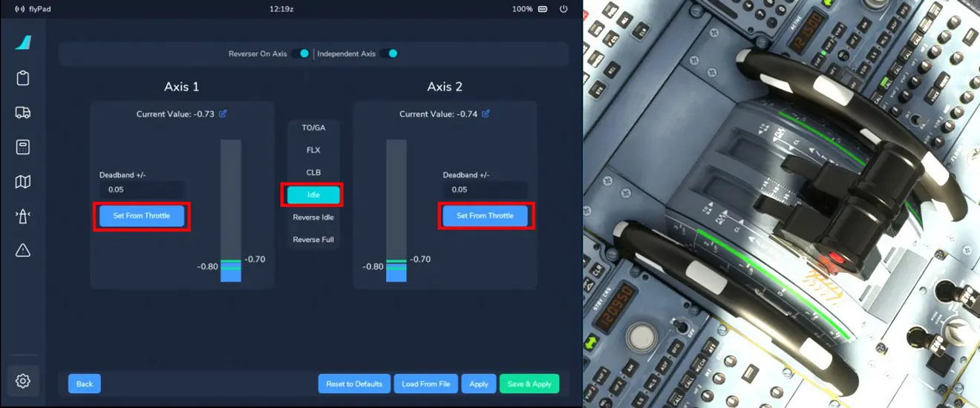980x408 pixels.
Task: Click the battery icon in status bar
Action: tap(543, 9)
